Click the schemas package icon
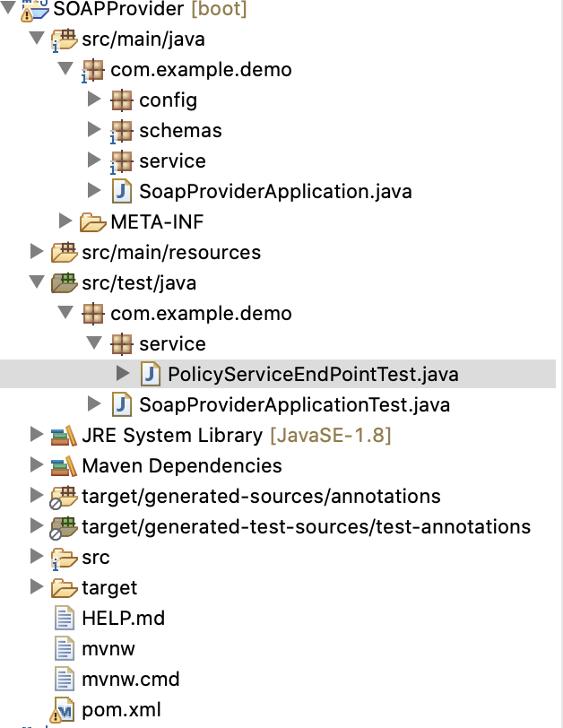 coord(121,131)
